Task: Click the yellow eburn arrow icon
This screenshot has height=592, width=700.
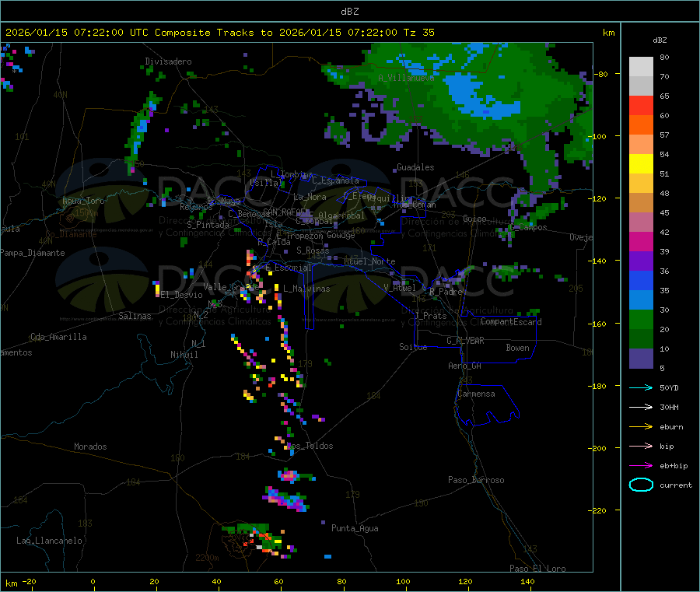Action: tap(641, 427)
